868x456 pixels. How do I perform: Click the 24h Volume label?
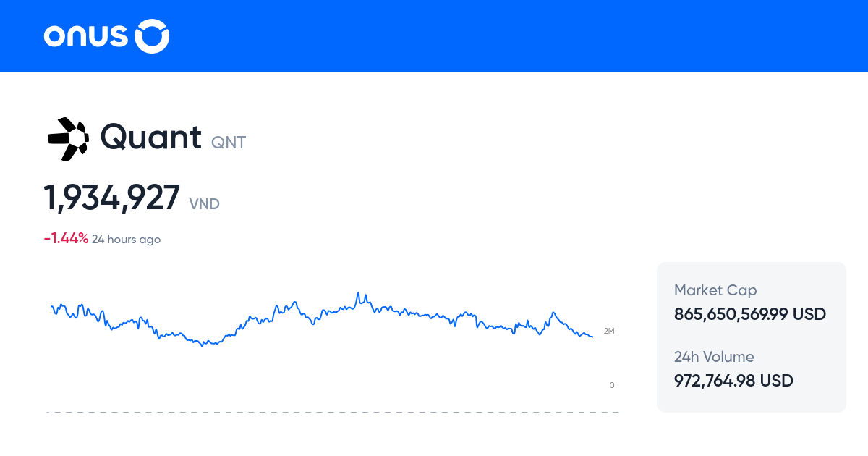(714, 357)
